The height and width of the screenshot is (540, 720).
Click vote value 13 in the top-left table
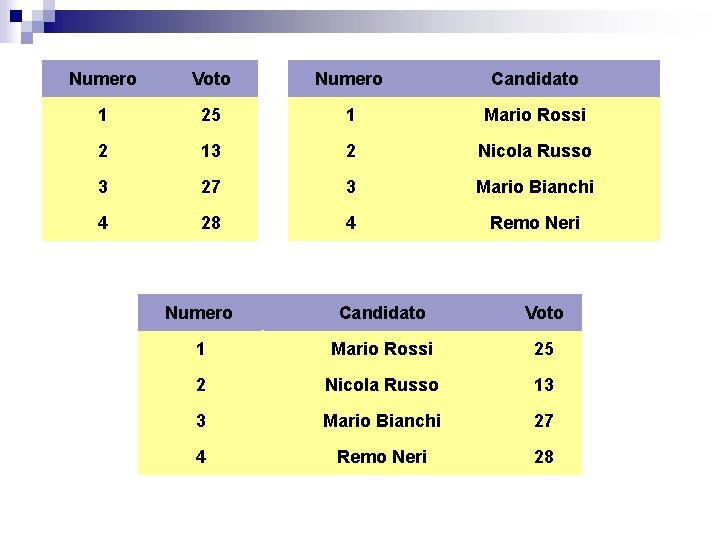(x=211, y=151)
